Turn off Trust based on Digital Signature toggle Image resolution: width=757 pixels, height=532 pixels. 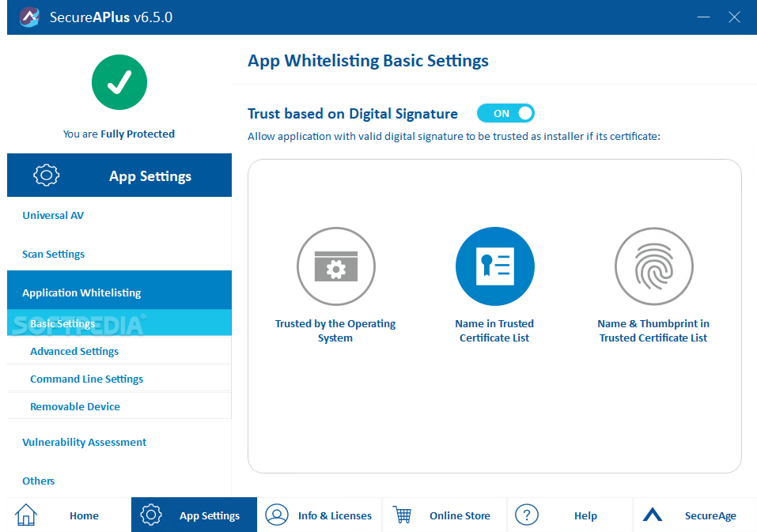click(x=505, y=113)
